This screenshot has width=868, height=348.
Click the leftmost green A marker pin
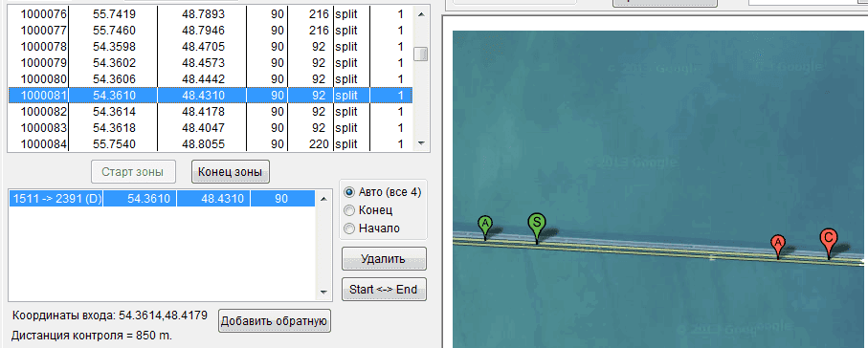(485, 226)
